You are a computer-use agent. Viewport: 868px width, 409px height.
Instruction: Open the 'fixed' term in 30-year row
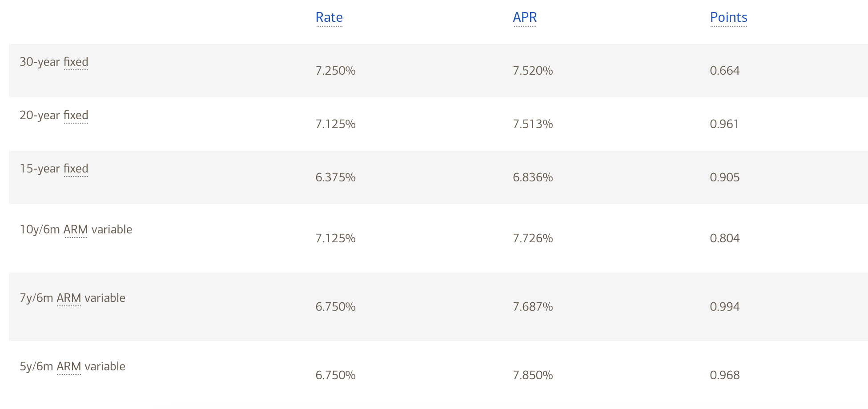point(76,62)
